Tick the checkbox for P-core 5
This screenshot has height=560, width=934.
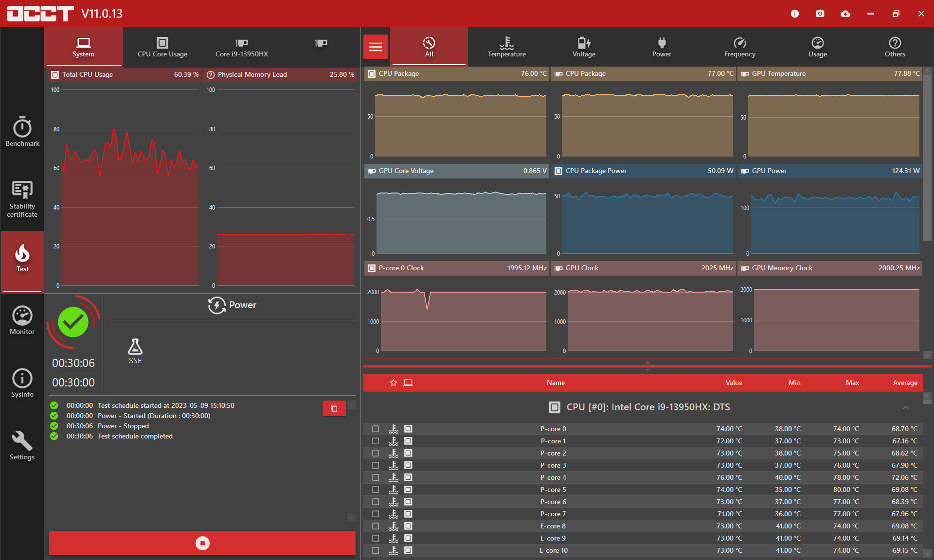click(x=376, y=490)
